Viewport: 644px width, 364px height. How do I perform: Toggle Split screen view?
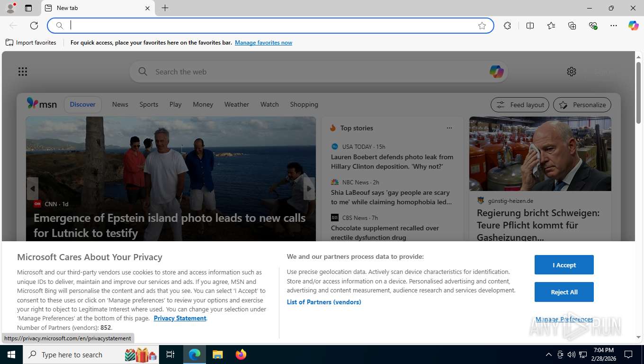(x=530, y=26)
